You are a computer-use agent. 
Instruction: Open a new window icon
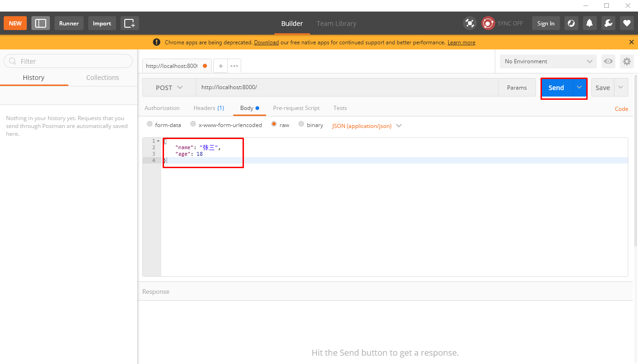(130, 23)
